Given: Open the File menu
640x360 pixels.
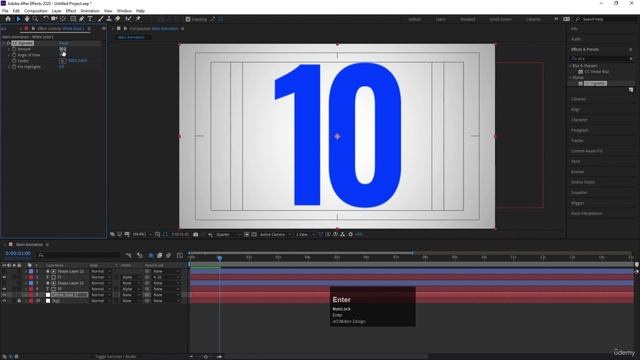Looking at the screenshot, I should [x=5, y=11].
